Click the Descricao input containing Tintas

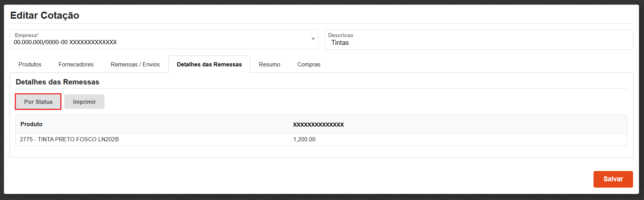tap(478, 43)
